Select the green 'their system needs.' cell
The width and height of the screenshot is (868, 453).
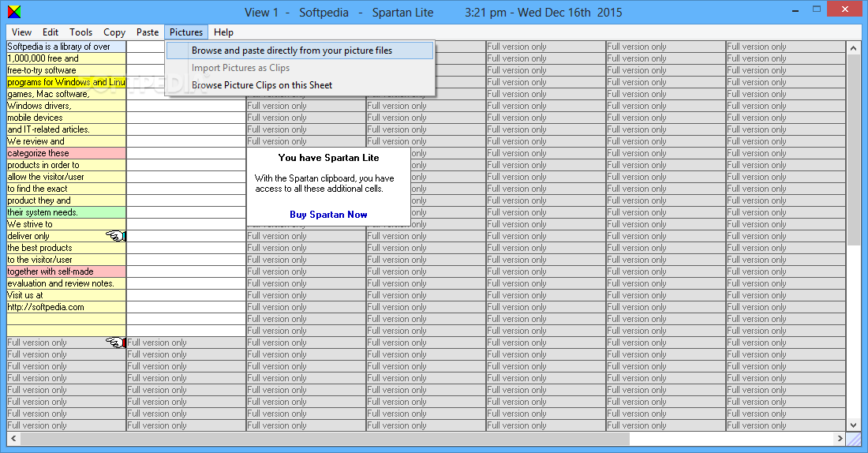pyautogui.click(x=66, y=212)
